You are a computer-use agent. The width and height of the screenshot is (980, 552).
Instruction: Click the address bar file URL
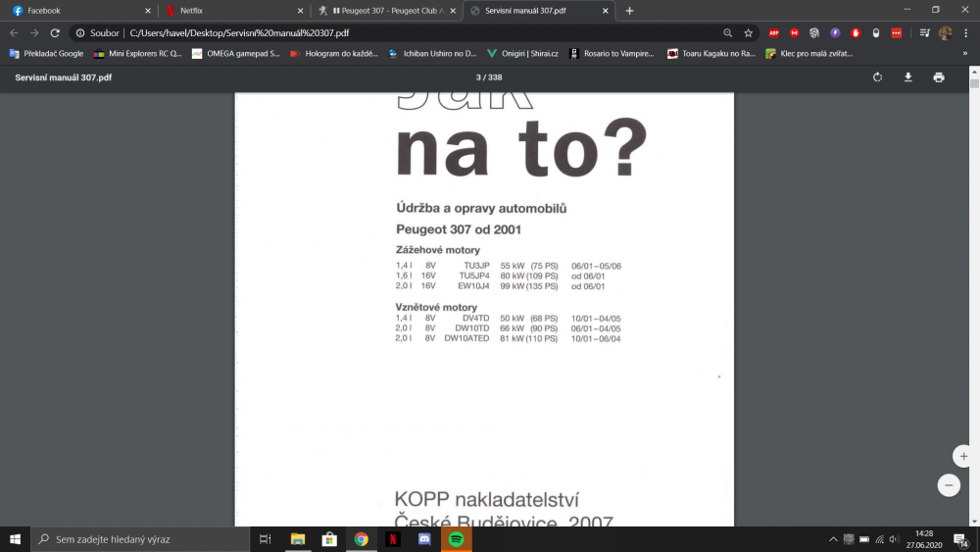(x=239, y=32)
